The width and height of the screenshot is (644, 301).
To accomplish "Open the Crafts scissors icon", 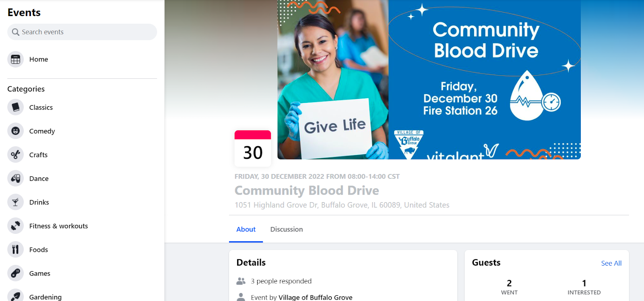I will click(15, 155).
